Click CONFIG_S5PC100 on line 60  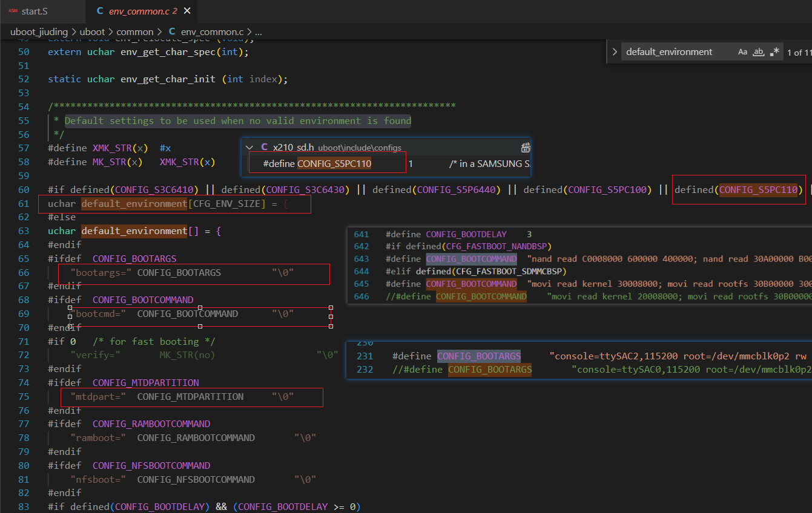point(607,190)
